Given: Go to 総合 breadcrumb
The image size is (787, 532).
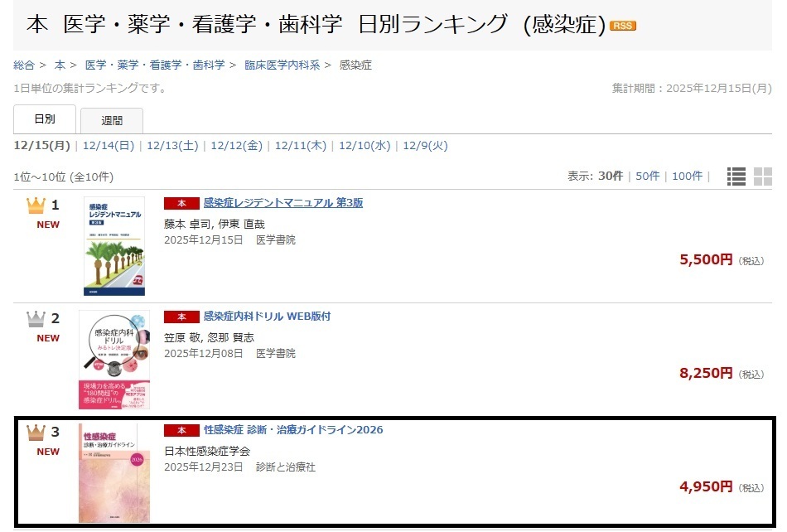Looking at the screenshot, I should click(x=24, y=65).
